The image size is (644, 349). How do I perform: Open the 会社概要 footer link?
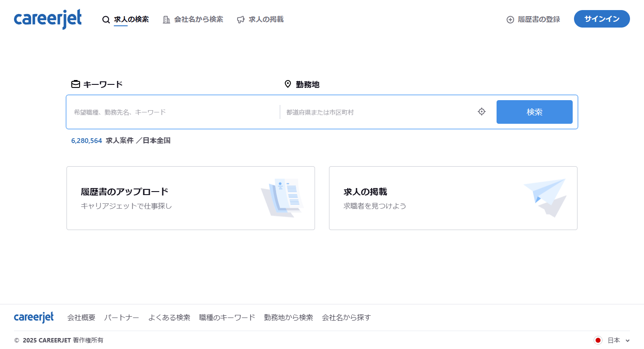click(x=81, y=318)
